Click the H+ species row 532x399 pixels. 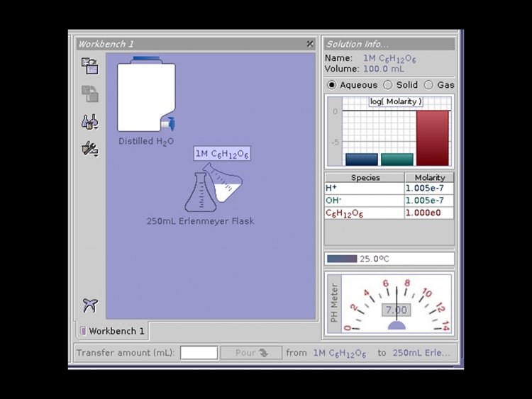[x=389, y=188]
